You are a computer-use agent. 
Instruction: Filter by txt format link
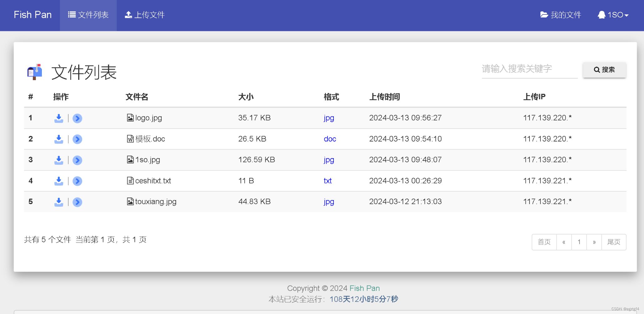pos(327,181)
